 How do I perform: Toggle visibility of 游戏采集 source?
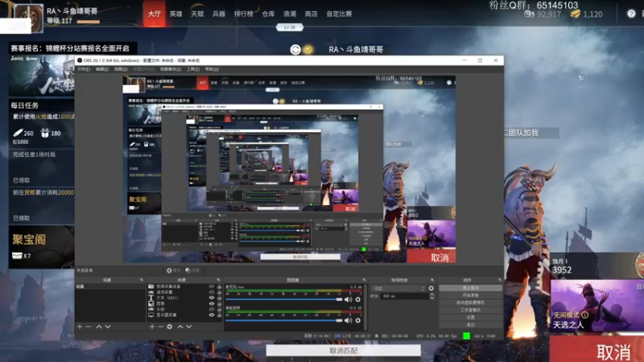[212, 292]
